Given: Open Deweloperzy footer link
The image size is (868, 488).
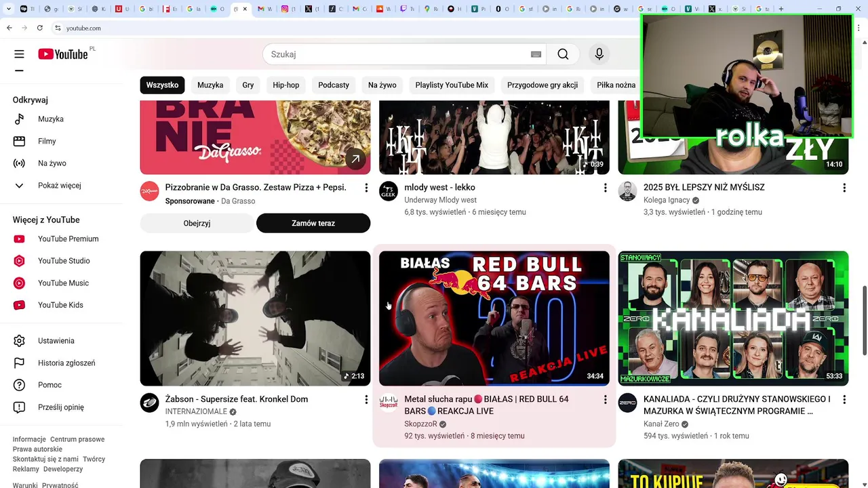Looking at the screenshot, I should (63, 469).
